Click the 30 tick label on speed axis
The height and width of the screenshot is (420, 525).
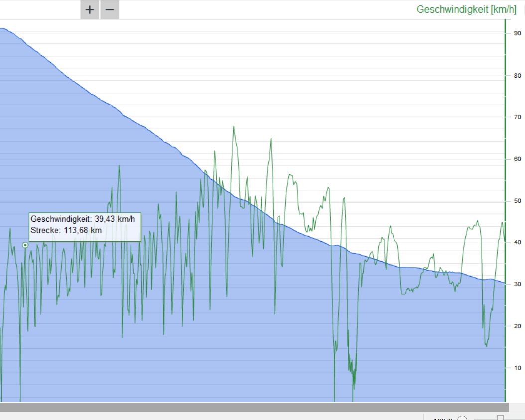pyautogui.click(x=518, y=284)
